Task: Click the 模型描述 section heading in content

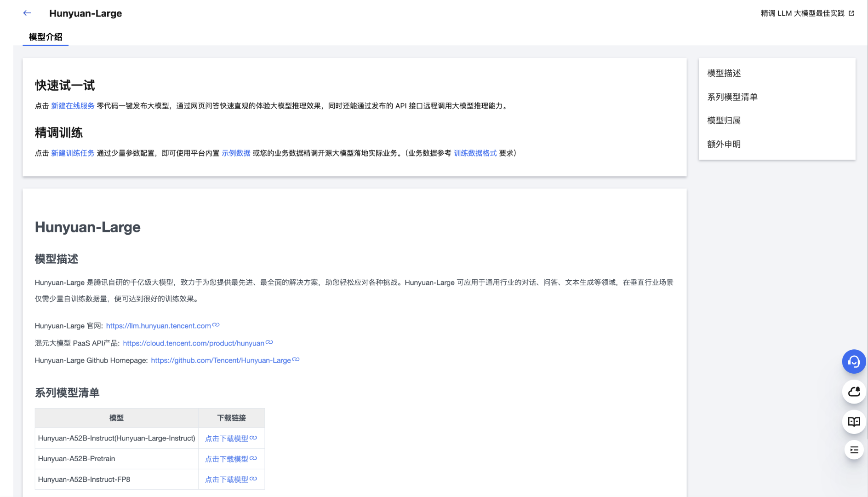Action: (57, 259)
